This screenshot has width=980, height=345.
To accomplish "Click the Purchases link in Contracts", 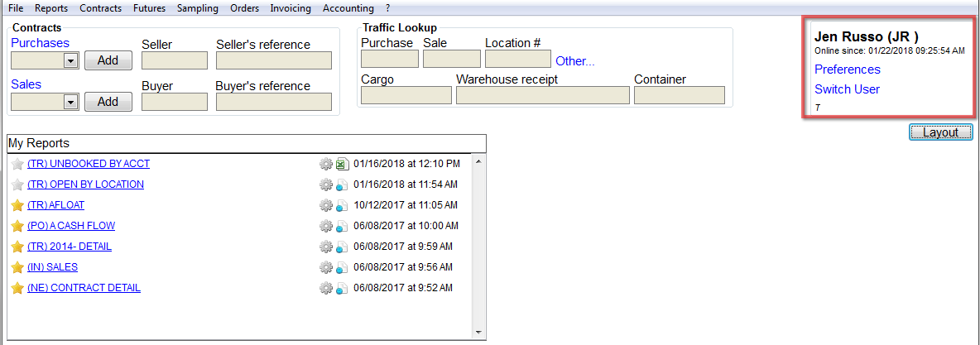I will tap(40, 43).
